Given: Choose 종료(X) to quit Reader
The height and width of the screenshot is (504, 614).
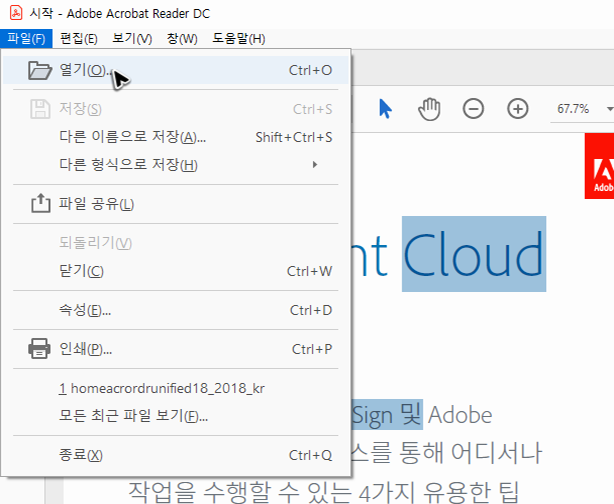Looking at the screenshot, I should click(176, 455).
